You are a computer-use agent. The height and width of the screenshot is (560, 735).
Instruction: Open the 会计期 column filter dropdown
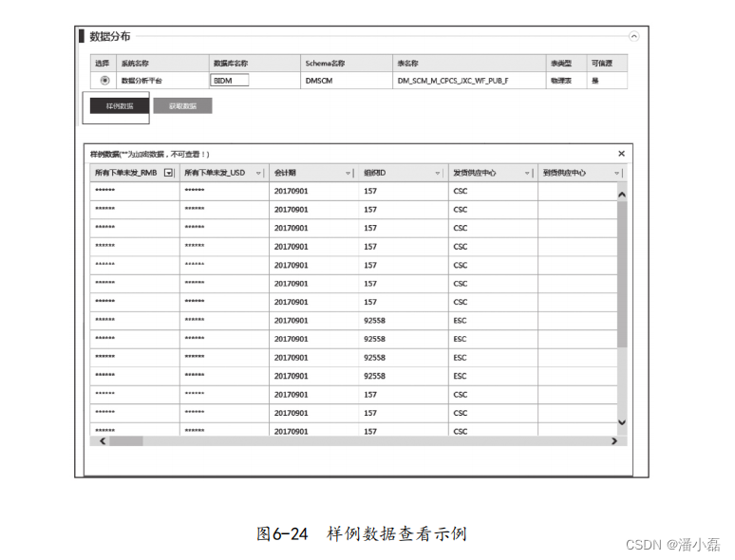[x=348, y=173]
